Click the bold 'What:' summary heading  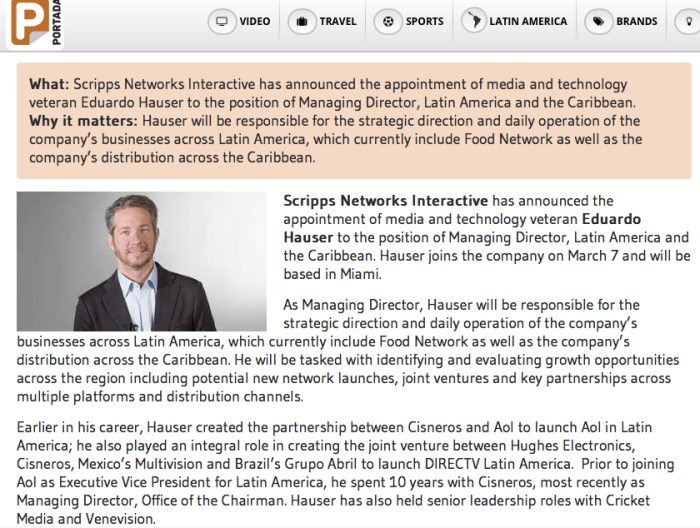click(49, 85)
